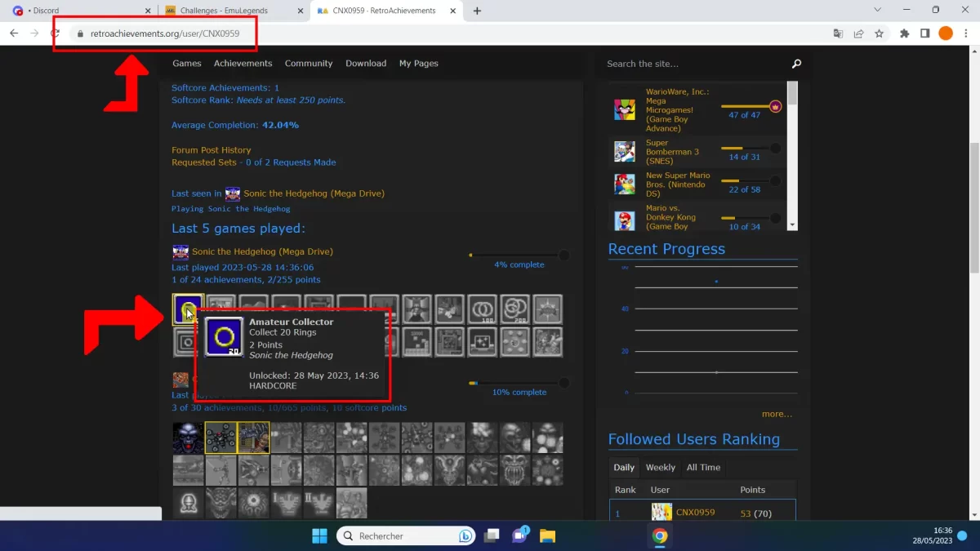Close the CNX0959 - RetroAchievements tab
The width and height of the screenshot is (980, 551).
pyautogui.click(x=452, y=11)
